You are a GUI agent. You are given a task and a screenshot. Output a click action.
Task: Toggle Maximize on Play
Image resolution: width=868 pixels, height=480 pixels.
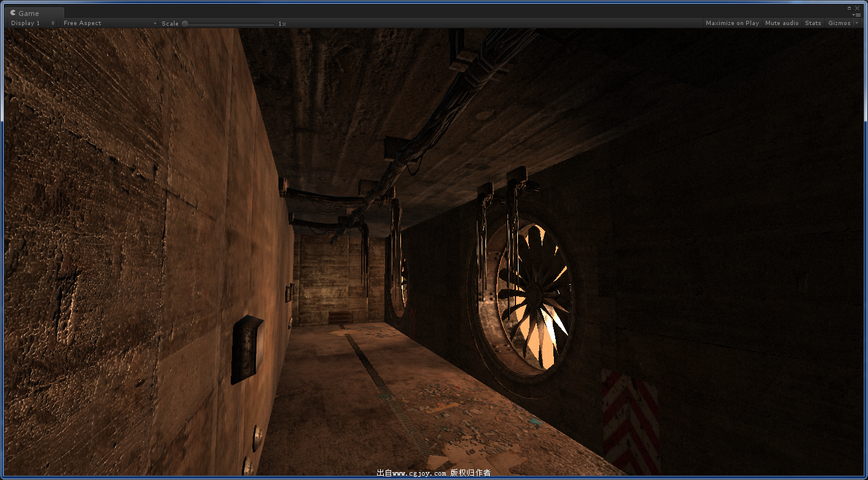(x=732, y=23)
